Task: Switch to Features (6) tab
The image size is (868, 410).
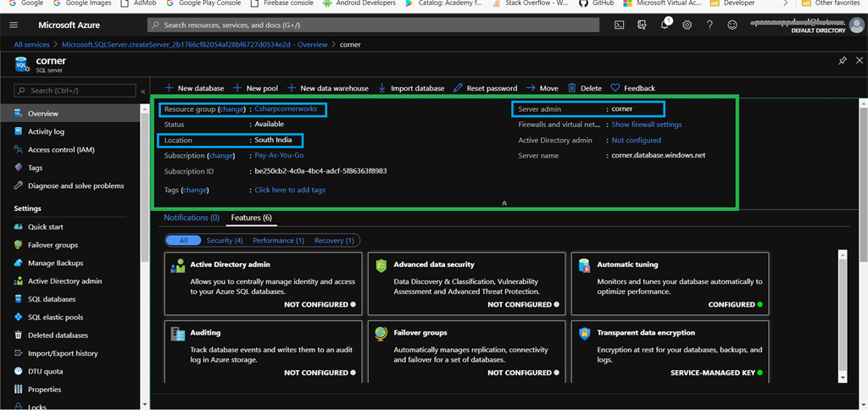Action: pos(251,218)
